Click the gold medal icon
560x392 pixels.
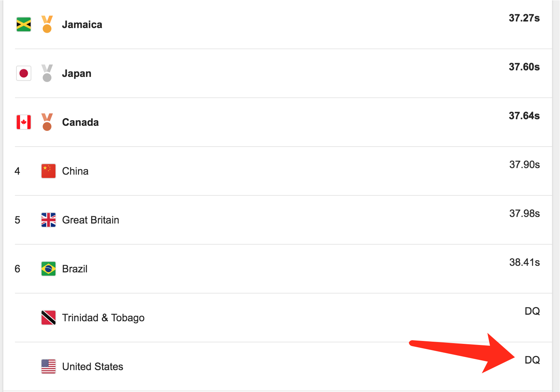click(x=47, y=24)
